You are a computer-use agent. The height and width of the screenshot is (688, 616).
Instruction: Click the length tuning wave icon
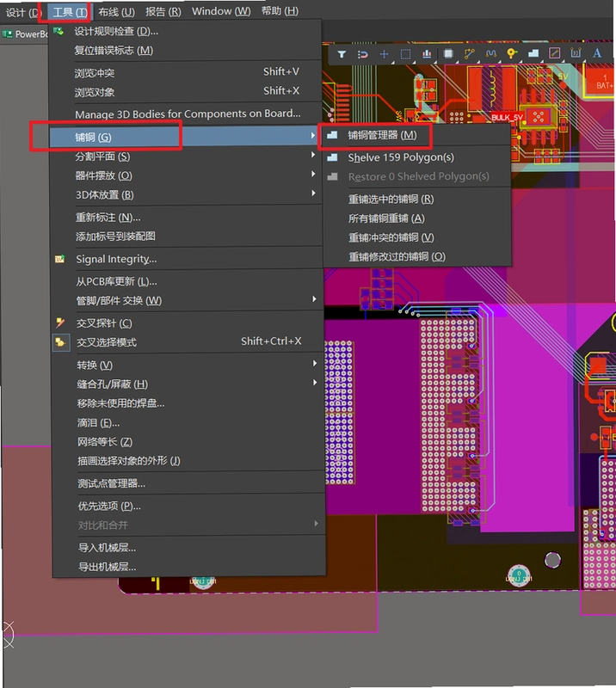[x=491, y=53]
